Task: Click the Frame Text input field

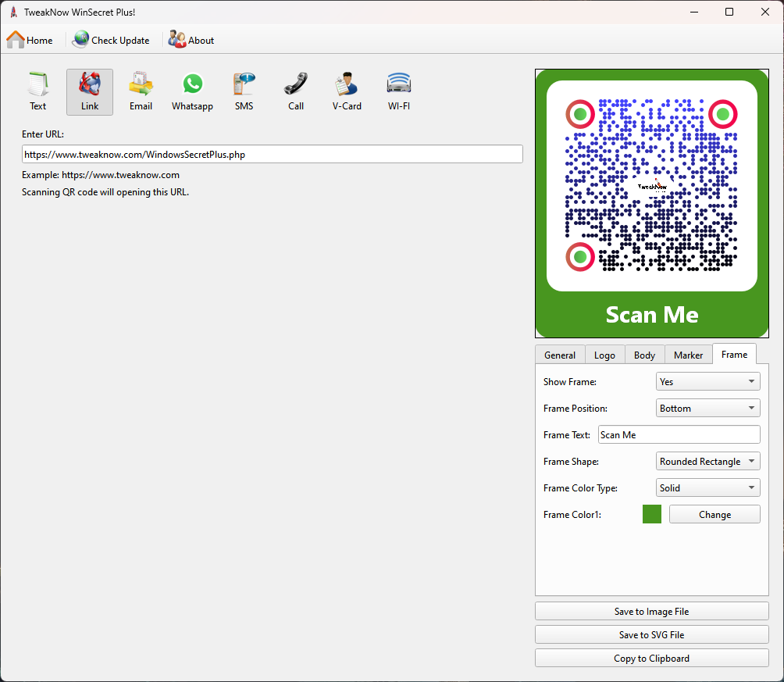Action: [x=679, y=434]
